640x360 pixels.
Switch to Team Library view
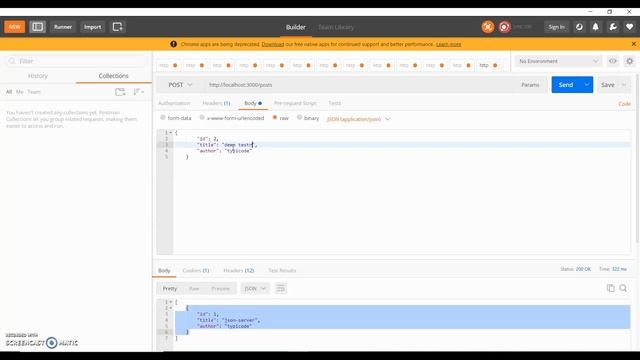coord(336,27)
